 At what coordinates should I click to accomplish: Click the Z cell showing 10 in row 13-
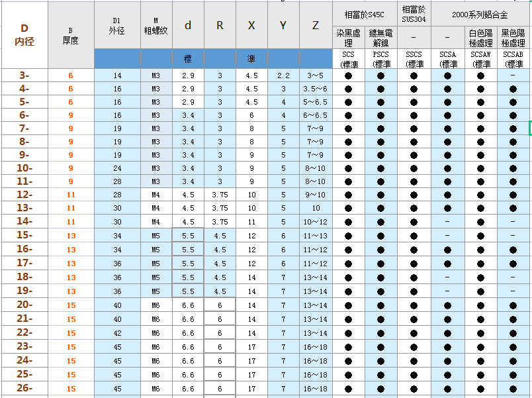[x=316, y=208]
